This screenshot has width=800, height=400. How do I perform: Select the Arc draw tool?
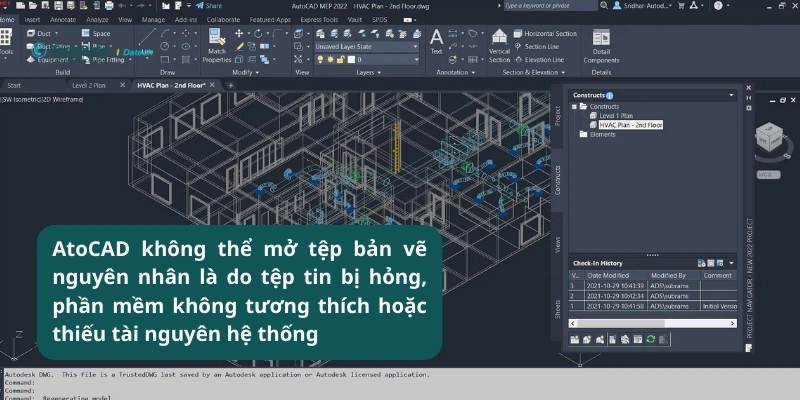click(x=165, y=33)
